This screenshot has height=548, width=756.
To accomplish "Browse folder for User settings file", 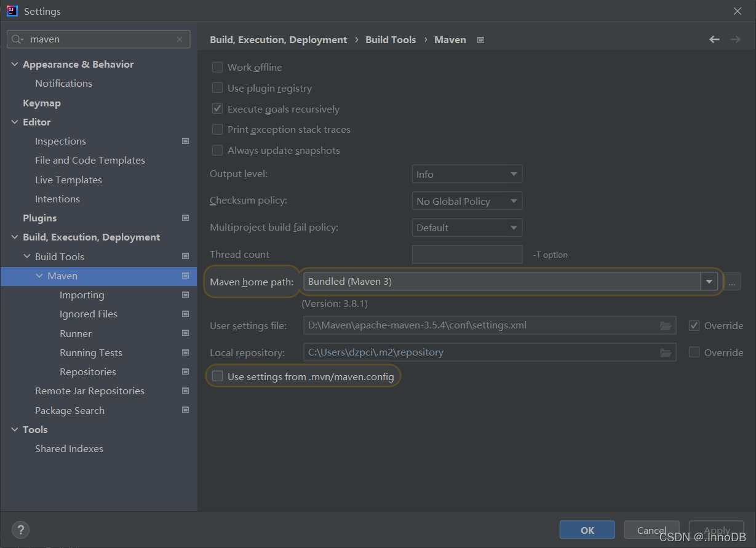I will 665,325.
